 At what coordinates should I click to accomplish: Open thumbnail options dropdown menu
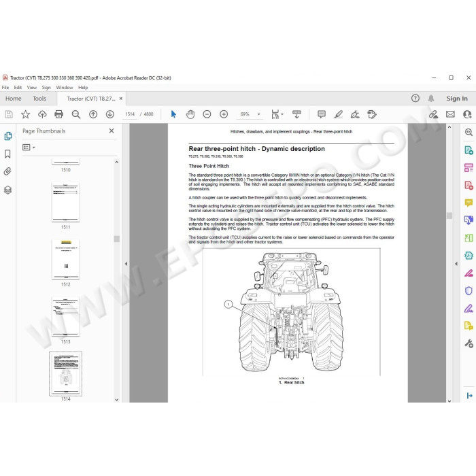(x=29, y=148)
